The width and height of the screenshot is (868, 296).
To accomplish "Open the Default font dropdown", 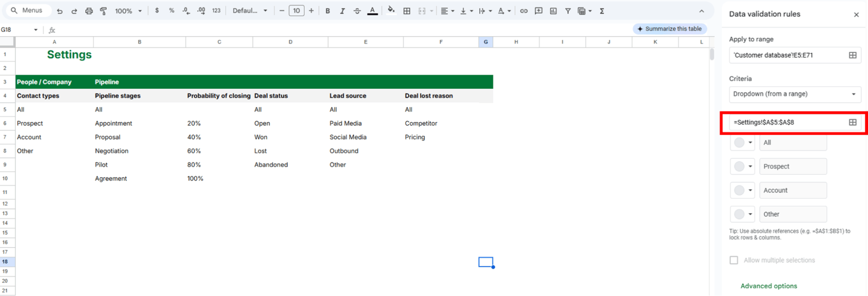I will coord(250,11).
